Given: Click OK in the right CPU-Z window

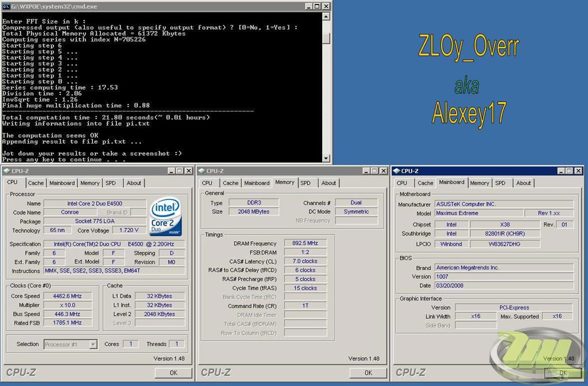Looking at the screenshot, I should [x=563, y=373].
